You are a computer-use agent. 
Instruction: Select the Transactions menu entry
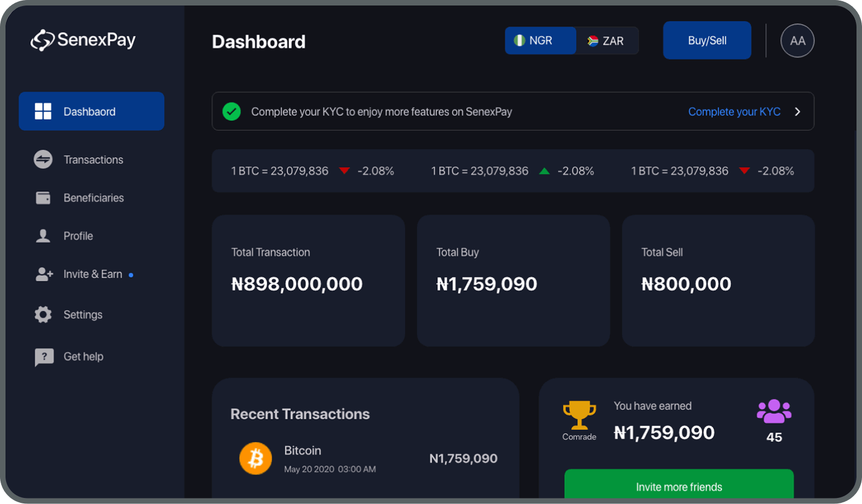pos(93,159)
